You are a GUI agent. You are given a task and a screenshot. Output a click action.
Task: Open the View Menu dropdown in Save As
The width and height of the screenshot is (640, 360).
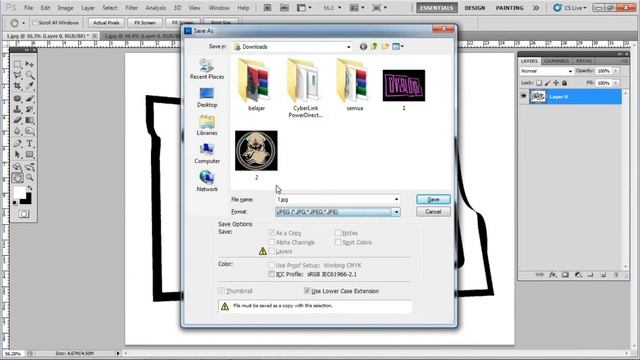tap(398, 47)
